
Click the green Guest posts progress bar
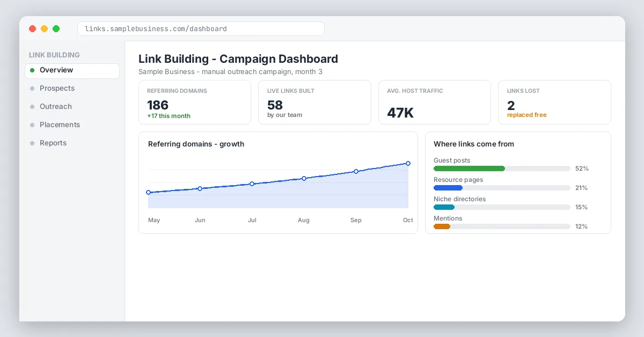469,169
